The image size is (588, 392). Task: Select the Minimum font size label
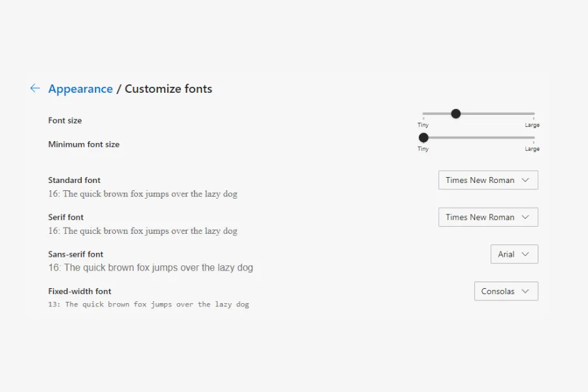(84, 144)
